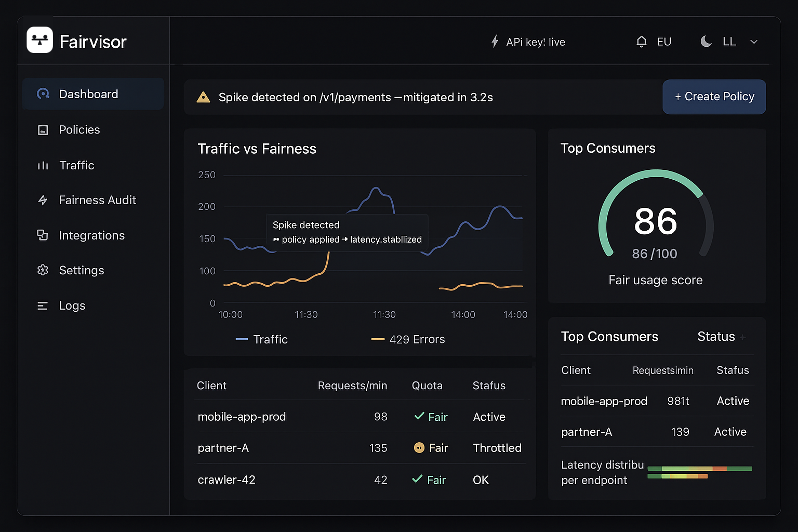The height and width of the screenshot is (532, 798).
Task: Toggle the Traffic line in the chart legend
Action: point(262,339)
